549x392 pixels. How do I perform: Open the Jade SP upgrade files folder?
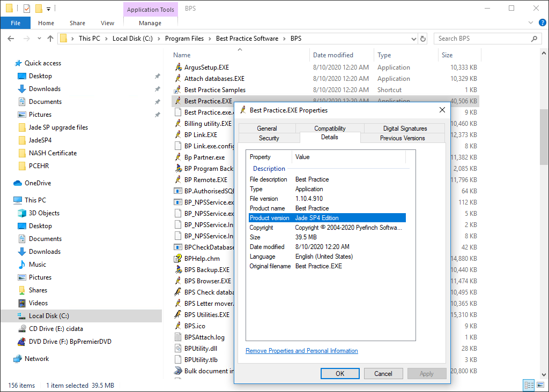[x=58, y=127]
